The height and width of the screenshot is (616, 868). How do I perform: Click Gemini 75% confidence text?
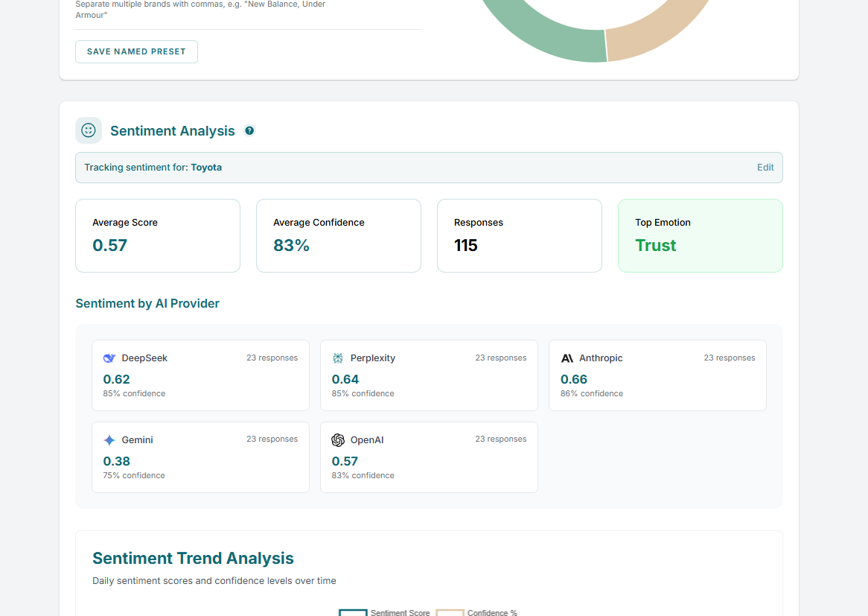click(134, 475)
